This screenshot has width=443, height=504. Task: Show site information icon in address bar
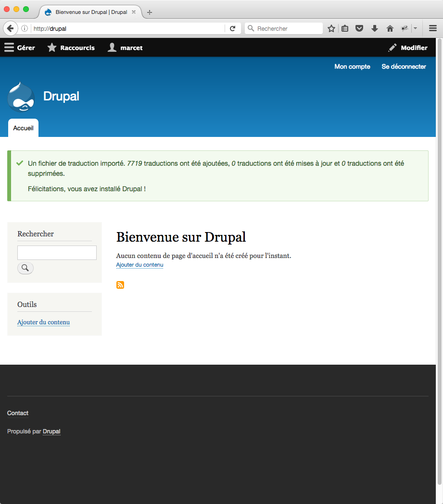[25, 29]
